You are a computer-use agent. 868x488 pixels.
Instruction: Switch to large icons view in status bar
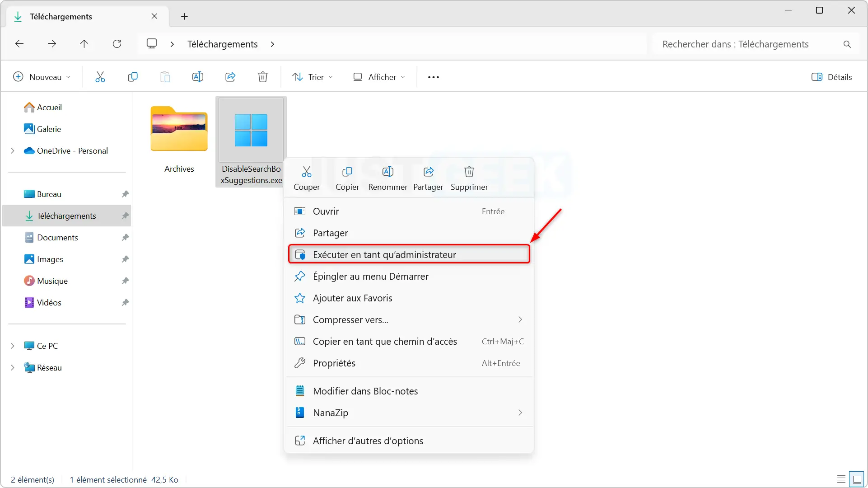(857, 479)
